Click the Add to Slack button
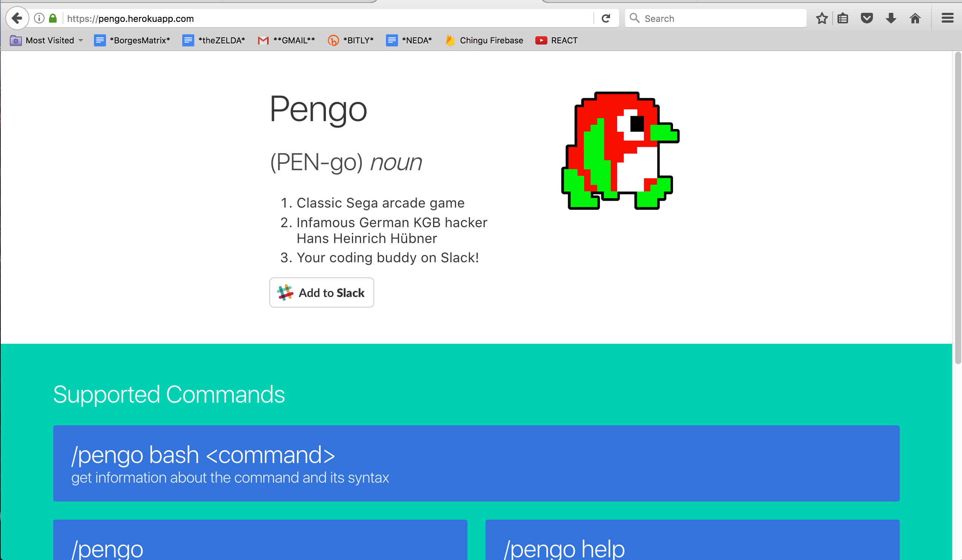This screenshot has height=560, width=962. pyautogui.click(x=321, y=292)
